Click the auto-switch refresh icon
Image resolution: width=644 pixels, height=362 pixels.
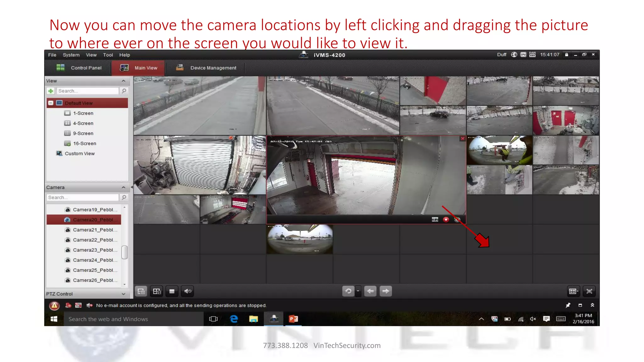(348, 291)
